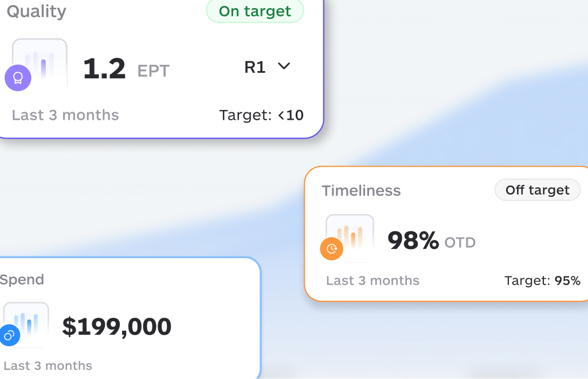Click the Quality target <10 text
The image size is (588, 379).
coord(261,115)
